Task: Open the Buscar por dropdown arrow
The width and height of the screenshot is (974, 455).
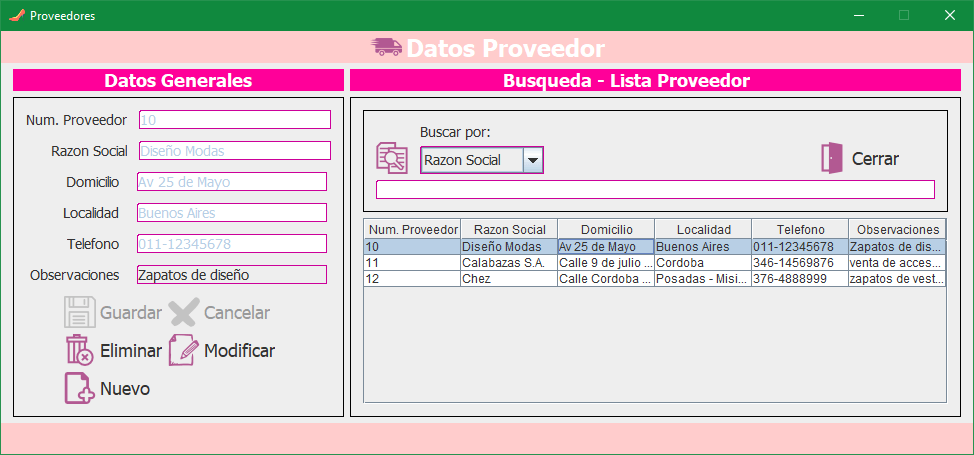Action: (533, 160)
